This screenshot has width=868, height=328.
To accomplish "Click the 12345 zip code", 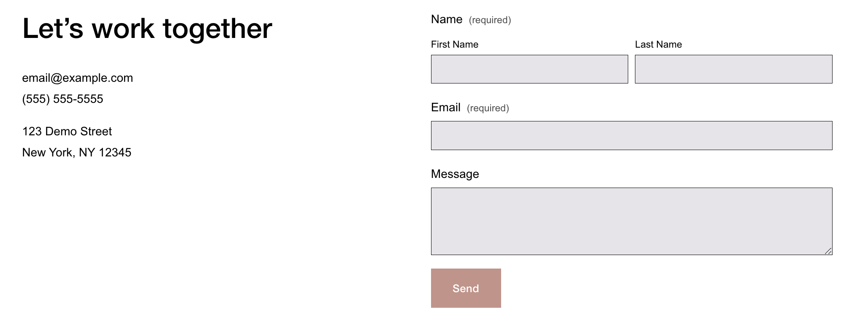I will (115, 153).
